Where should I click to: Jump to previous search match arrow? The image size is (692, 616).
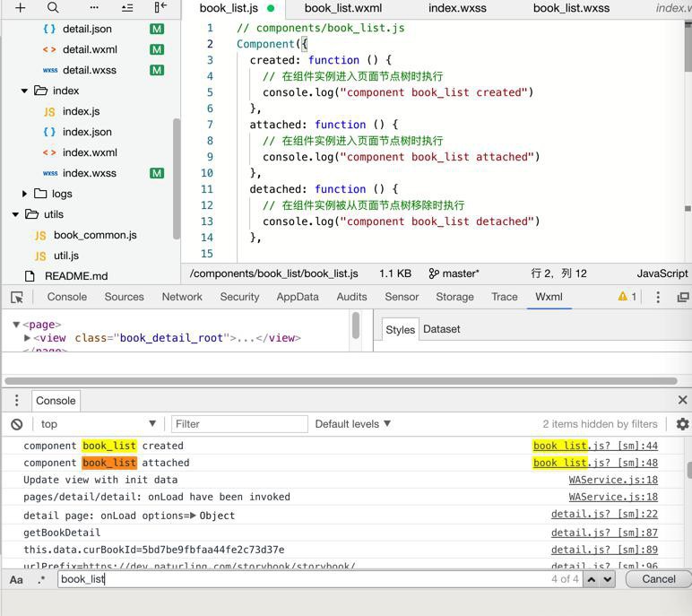point(591,579)
